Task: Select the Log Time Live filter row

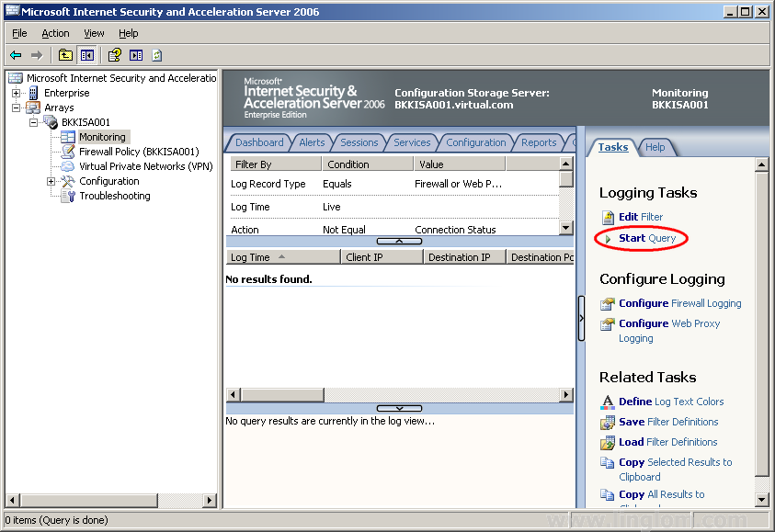Action: pos(394,207)
